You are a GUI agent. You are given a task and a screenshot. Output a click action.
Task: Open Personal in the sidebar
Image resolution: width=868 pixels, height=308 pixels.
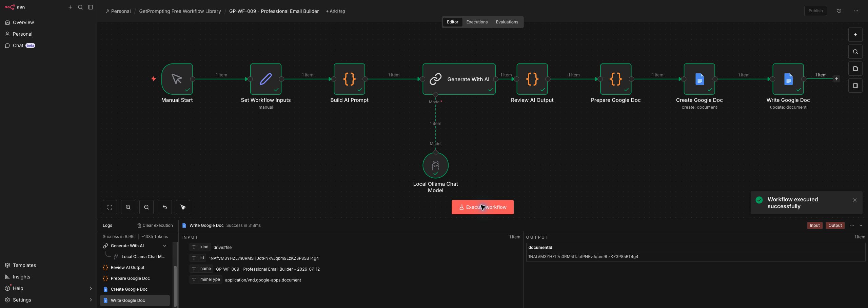[48, 34]
